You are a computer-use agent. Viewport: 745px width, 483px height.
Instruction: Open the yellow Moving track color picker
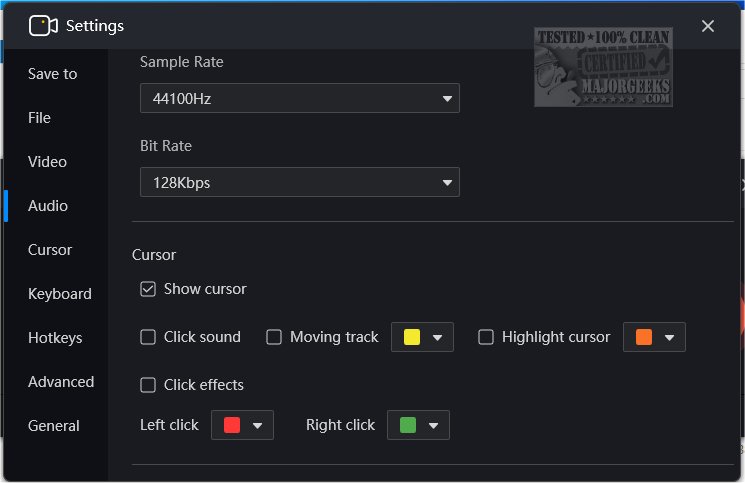422,337
